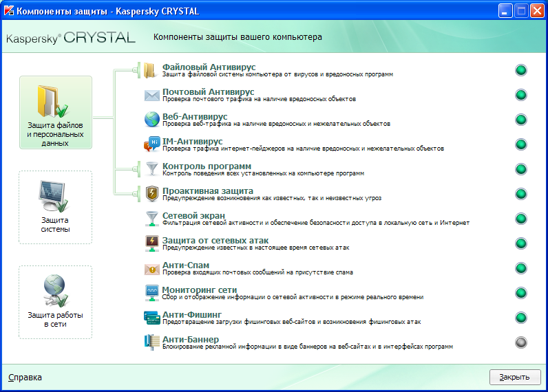Select Защита файлов и персональных данных category
The width and height of the screenshot is (548, 392).
(x=56, y=112)
